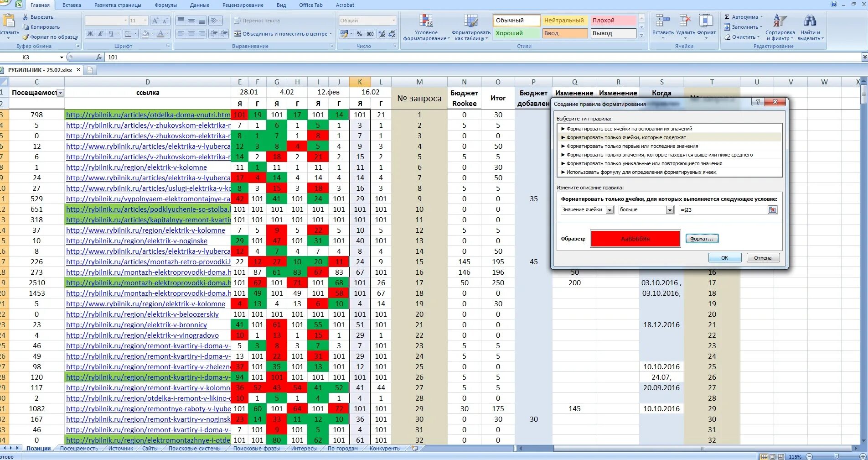The width and height of the screenshot is (868, 460).
Task: Apply percent style format
Action: point(360,34)
